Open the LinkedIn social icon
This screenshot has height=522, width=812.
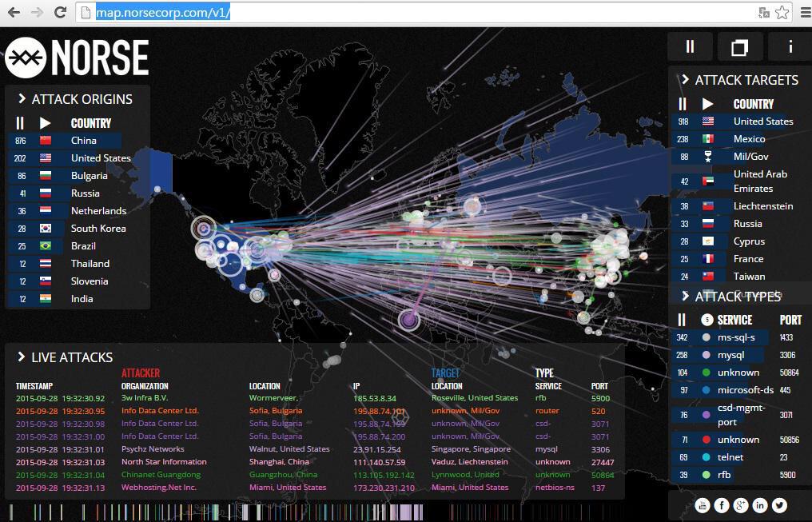pyautogui.click(x=760, y=505)
